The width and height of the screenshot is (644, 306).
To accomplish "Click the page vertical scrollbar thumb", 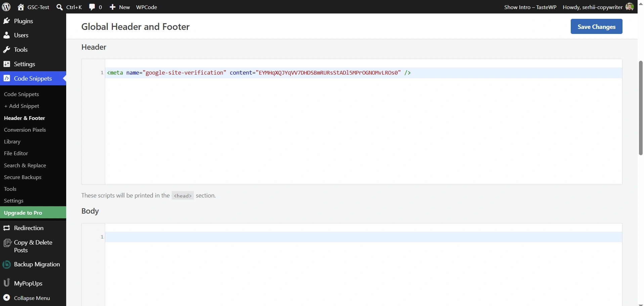I will tap(641, 108).
